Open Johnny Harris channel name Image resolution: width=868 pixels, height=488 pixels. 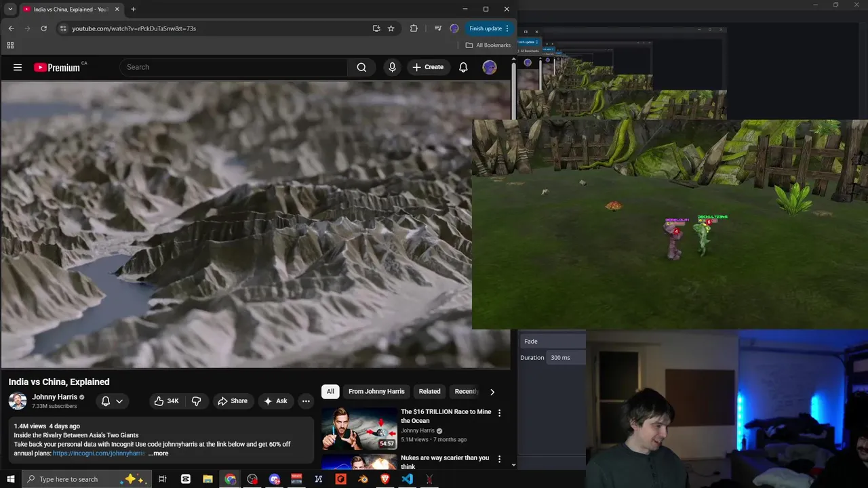click(x=54, y=397)
